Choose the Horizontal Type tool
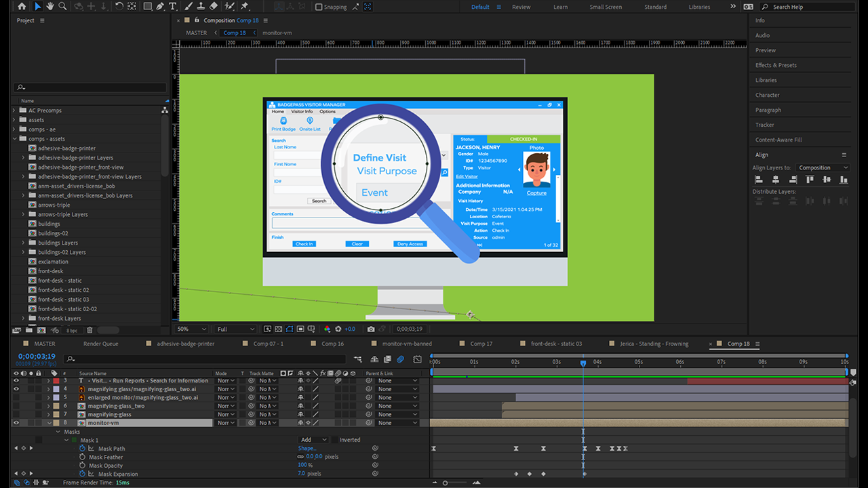This screenshot has width=868, height=488. click(173, 6)
